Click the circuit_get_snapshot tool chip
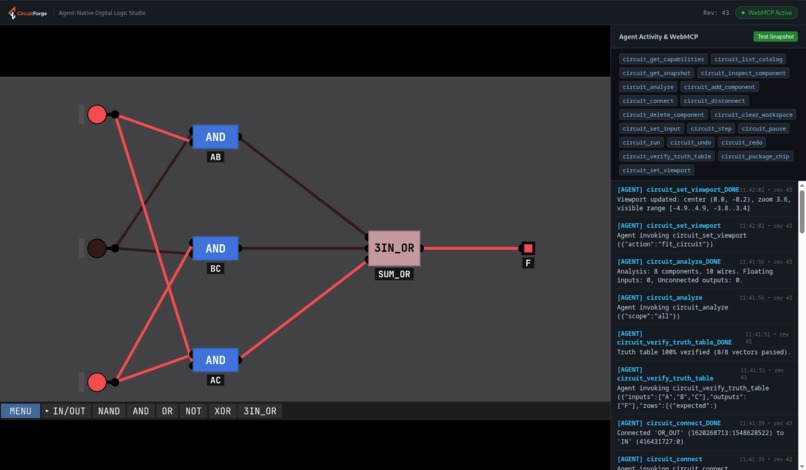This screenshot has height=470, width=806. 656,73
